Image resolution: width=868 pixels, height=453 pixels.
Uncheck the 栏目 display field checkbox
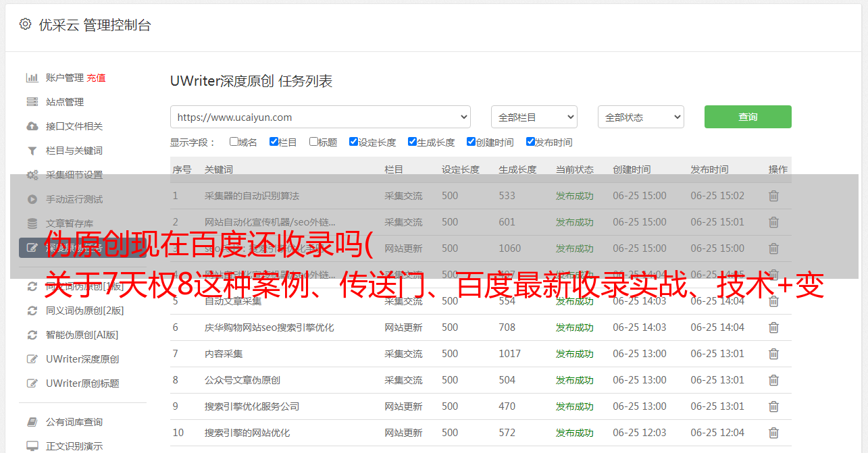[274, 142]
